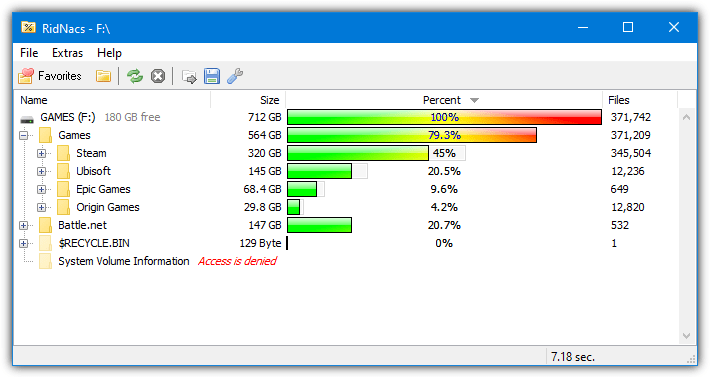
Task: Expand the Steam folder
Action: pyautogui.click(x=42, y=153)
